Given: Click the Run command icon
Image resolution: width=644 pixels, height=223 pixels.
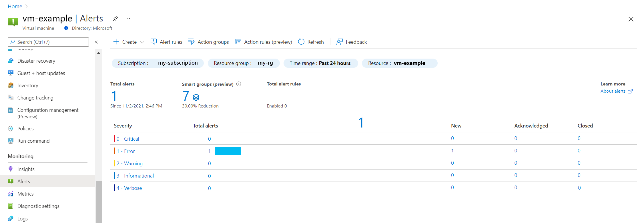Looking at the screenshot, I should click(x=11, y=141).
